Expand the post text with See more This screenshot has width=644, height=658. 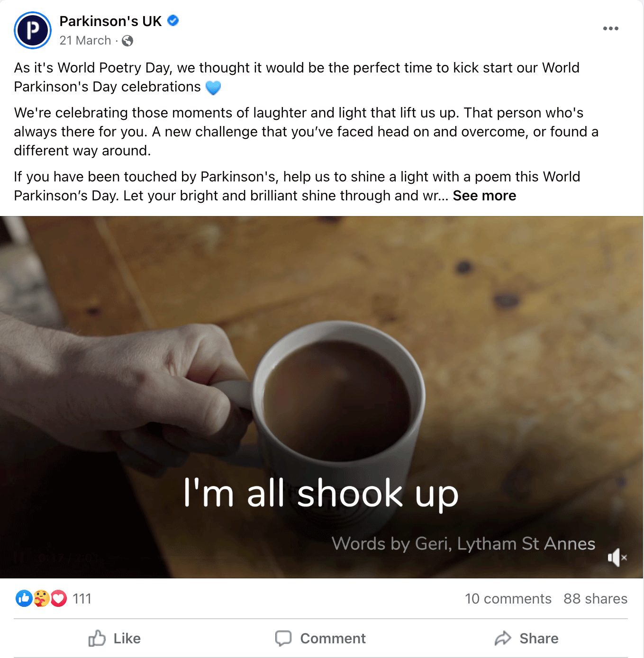(x=484, y=196)
